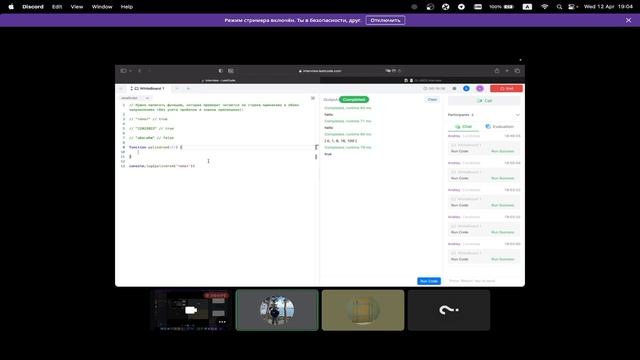This screenshot has height=360, width=640.
Task: Click the array output [ 0, 1, 9, 16, 100 ]
Action: point(341,141)
